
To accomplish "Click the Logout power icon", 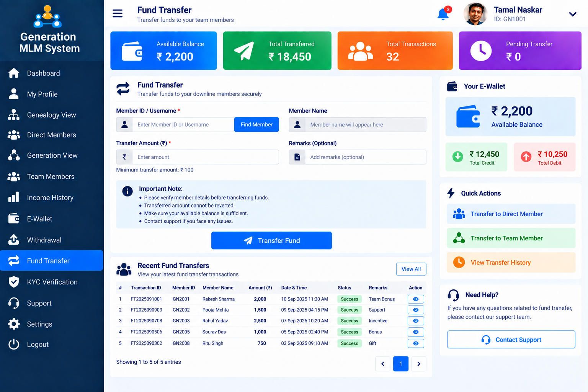I will [x=14, y=344].
